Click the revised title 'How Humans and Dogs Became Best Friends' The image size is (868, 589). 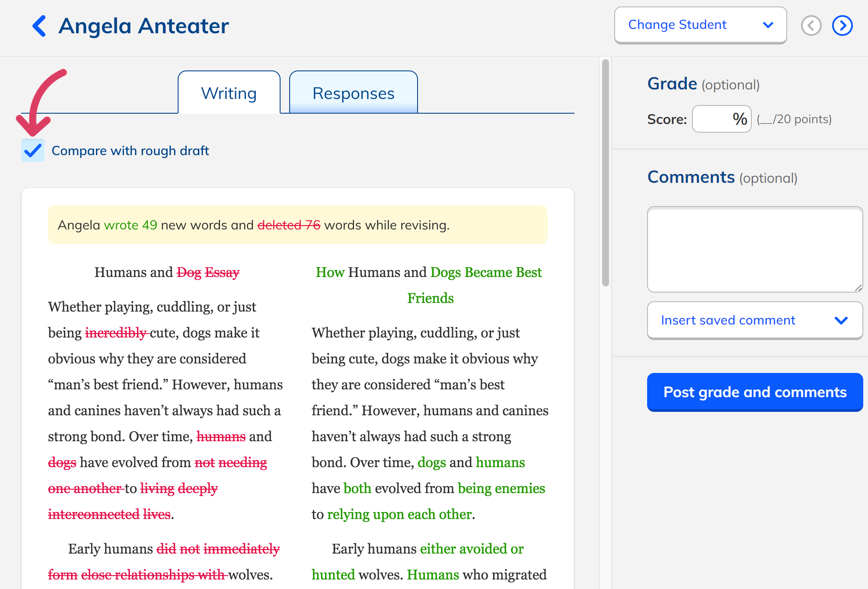coord(429,285)
